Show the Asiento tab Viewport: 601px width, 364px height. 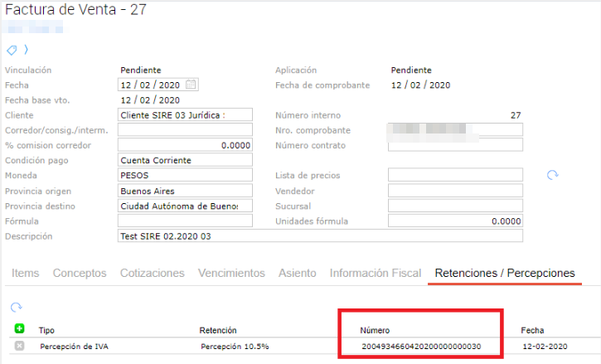pyautogui.click(x=298, y=273)
